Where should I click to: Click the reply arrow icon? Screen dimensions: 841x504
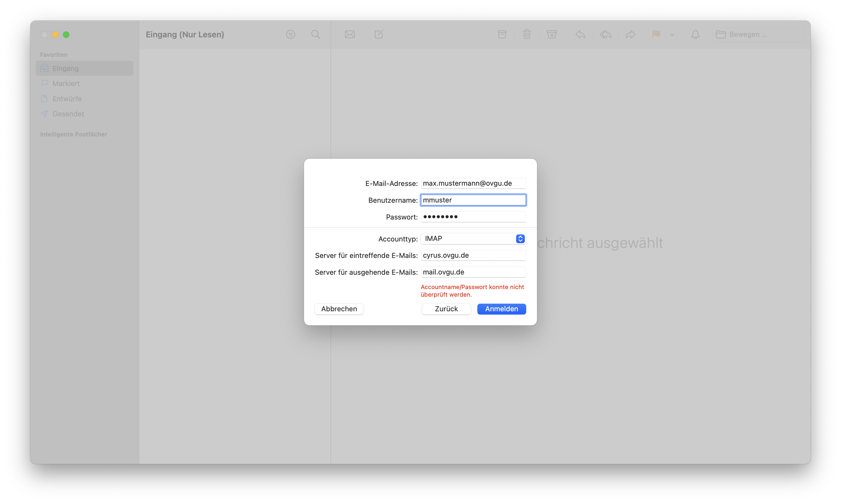tap(580, 34)
